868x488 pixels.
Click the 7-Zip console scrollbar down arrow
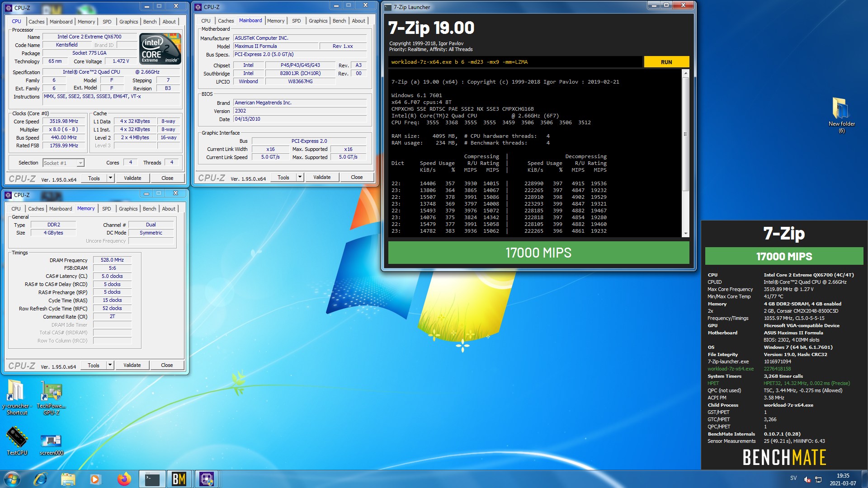point(685,234)
